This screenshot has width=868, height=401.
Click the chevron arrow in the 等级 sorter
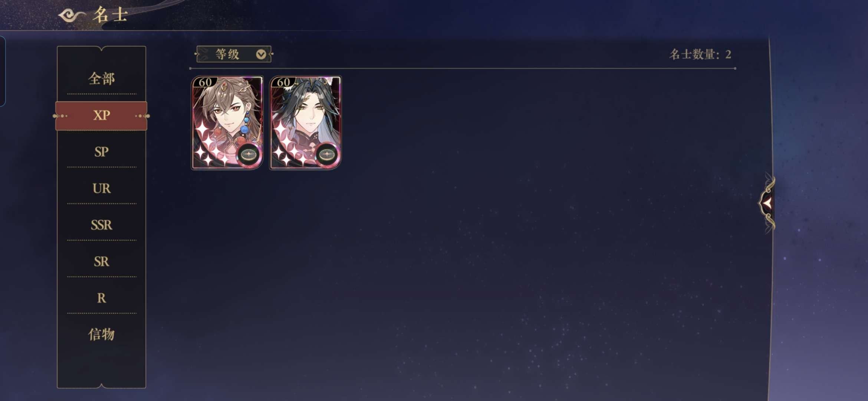[x=261, y=55]
